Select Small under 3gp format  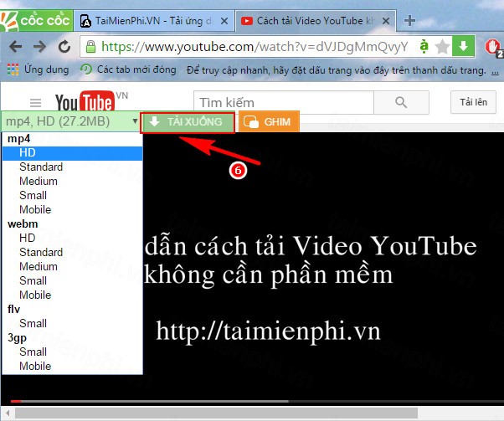(72, 352)
